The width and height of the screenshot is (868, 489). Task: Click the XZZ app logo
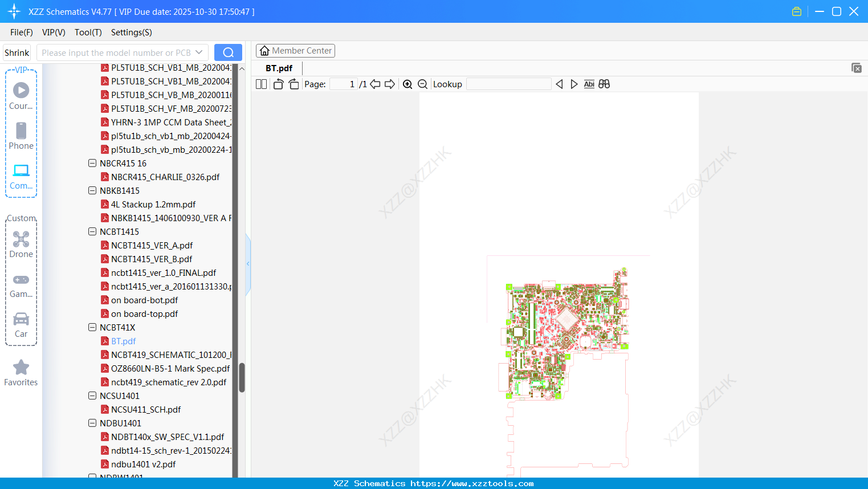coord(14,11)
